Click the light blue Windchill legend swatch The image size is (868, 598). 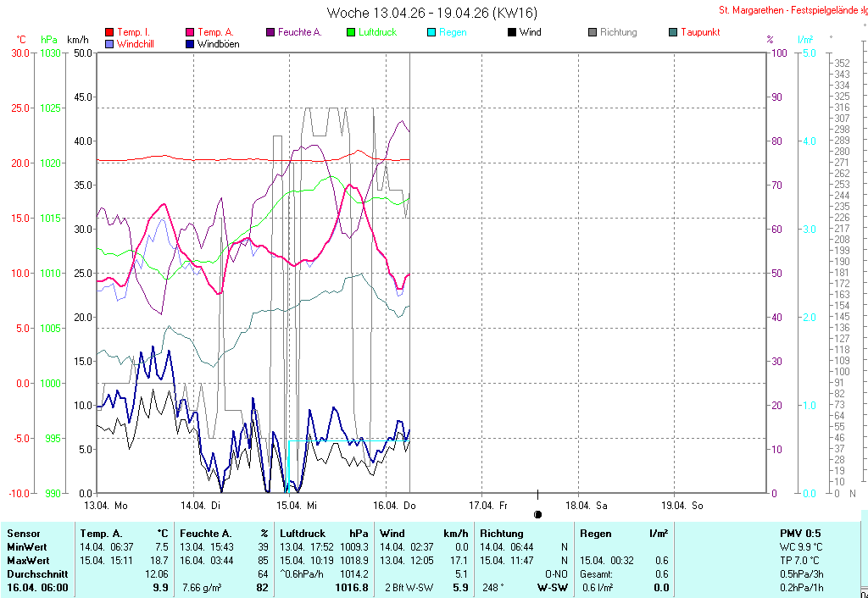click(x=108, y=43)
